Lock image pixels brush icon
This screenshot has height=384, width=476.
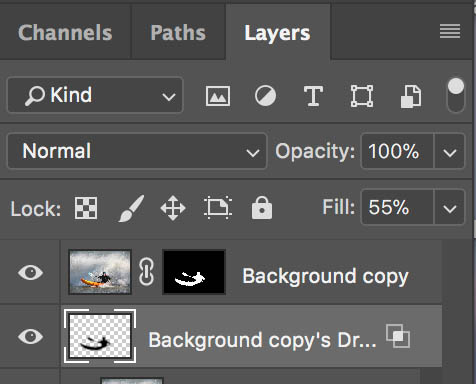(x=131, y=208)
